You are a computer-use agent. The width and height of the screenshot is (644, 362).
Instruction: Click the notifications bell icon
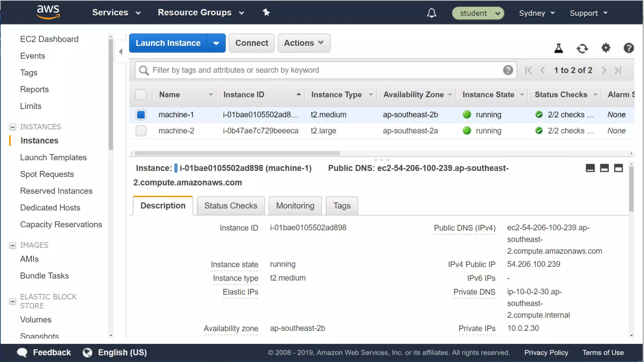coord(431,13)
